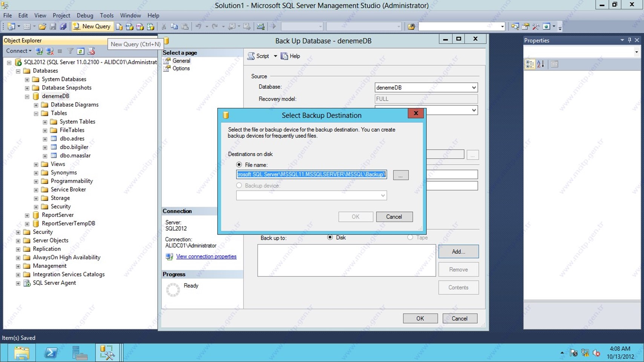
Task: Click the Filter funnel icon in Object Explorer
Action: (x=70, y=51)
